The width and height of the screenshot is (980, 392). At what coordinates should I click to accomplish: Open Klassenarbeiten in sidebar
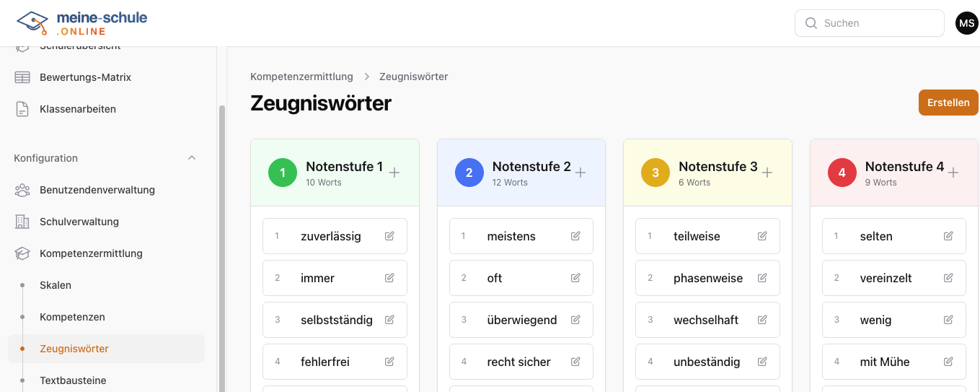coord(106,109)
